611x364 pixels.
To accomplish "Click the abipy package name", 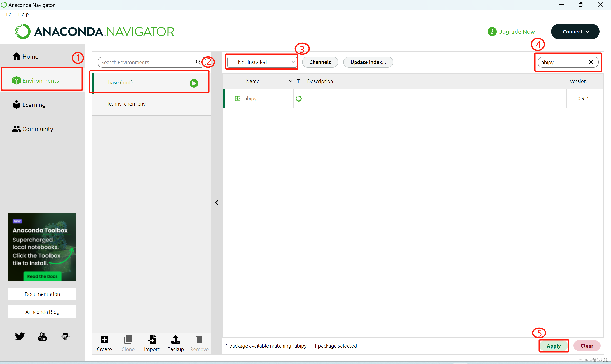I will (250, 98).
